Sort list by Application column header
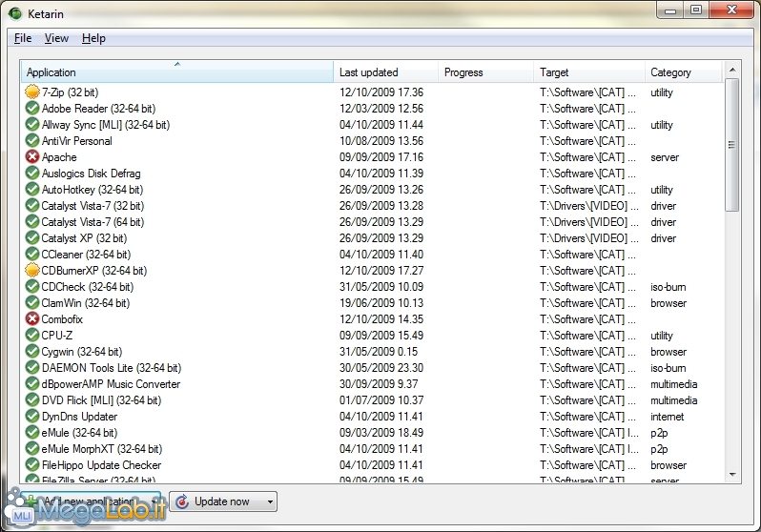 [177, 72]
